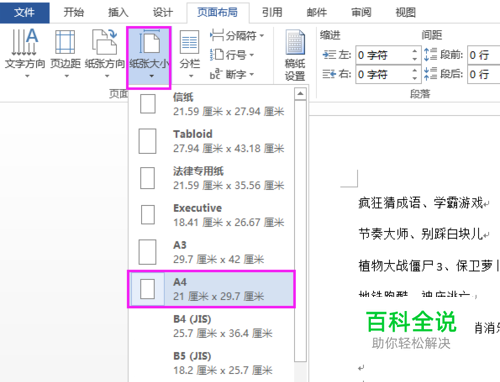This screenshot has height=382, width=500.
Task: Switch to the 邮件 tab
Action: pyautogui.click(x=317, y=12)
